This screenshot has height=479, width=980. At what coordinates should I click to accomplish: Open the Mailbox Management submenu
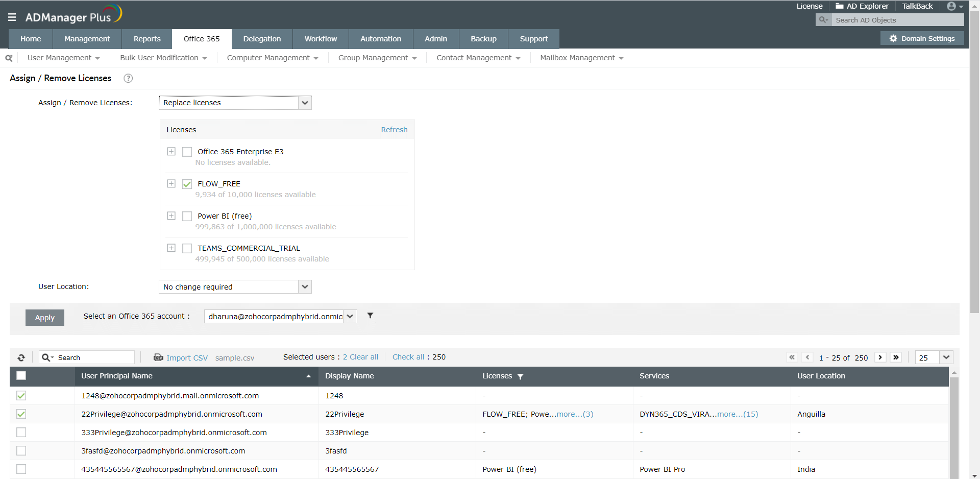(582, 58)
